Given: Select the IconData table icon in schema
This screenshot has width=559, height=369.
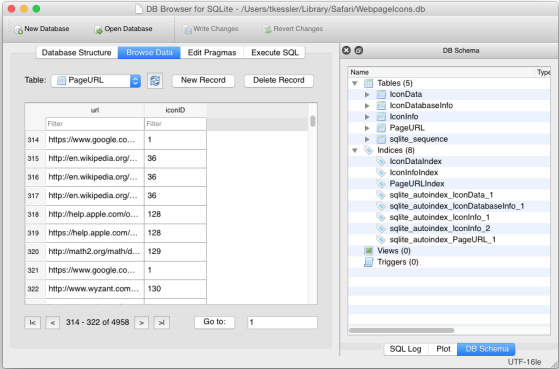Looking at the screenshot, I should 381,94.
